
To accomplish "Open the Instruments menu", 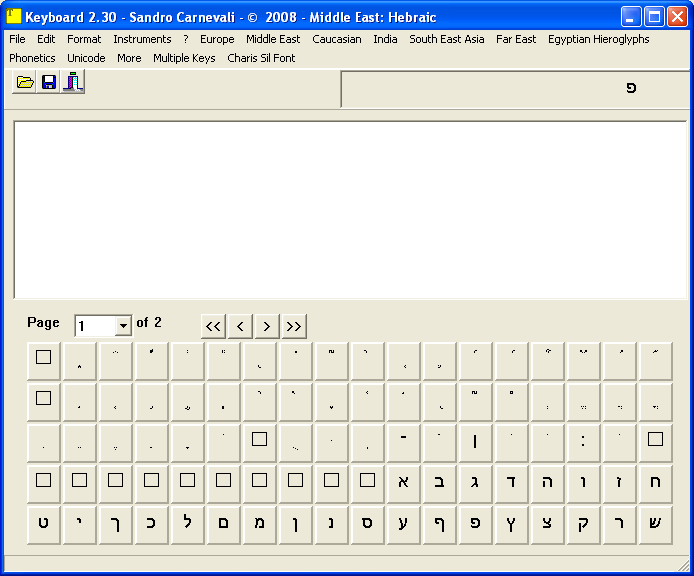I will (142, 39).
